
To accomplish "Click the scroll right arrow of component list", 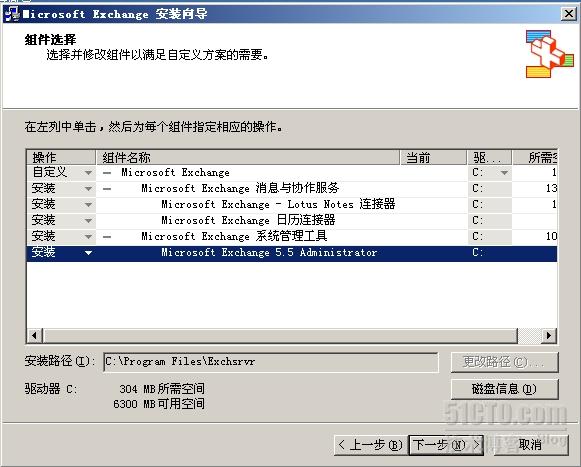I will (x=549, y=335).
